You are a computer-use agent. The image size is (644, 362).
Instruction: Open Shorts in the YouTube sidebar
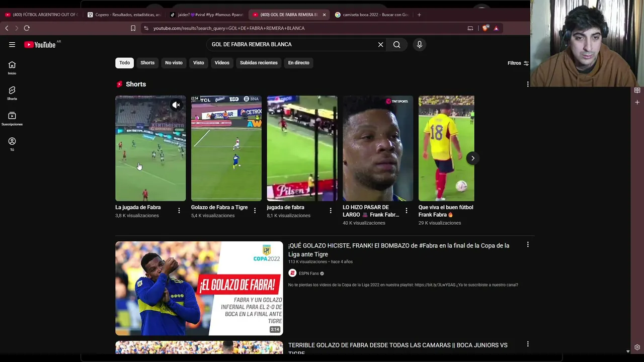(x=12, y=93)
